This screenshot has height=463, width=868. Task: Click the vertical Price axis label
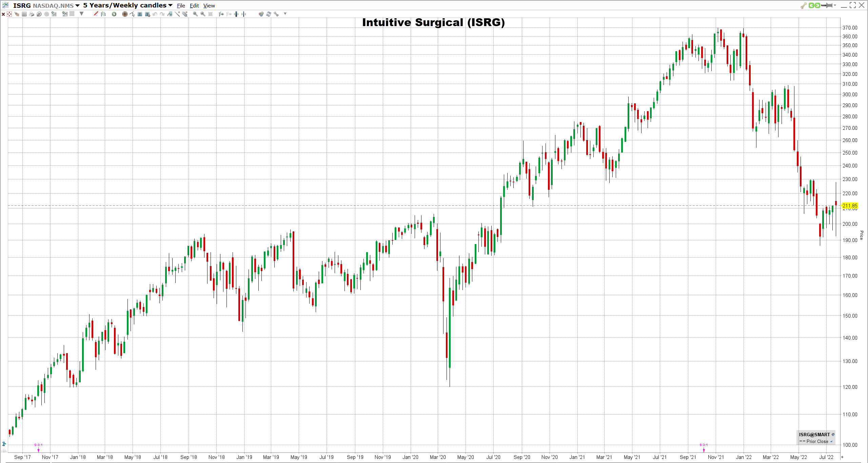(x=861, y=235)
